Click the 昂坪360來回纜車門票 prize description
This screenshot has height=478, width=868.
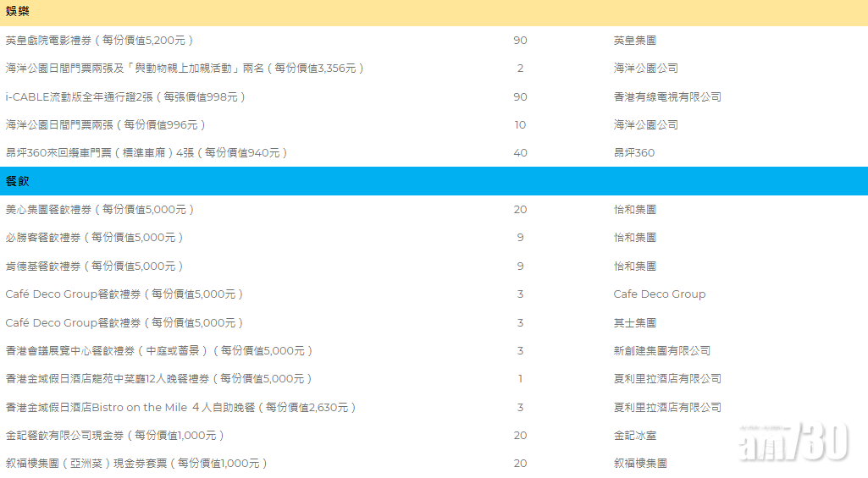pyautogui.click(x=147, y=152)
